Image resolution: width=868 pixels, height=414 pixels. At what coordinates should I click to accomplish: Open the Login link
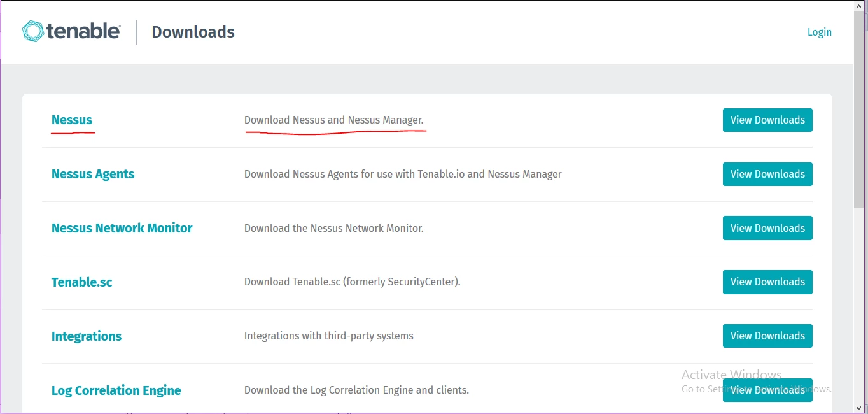pos(819,32)
